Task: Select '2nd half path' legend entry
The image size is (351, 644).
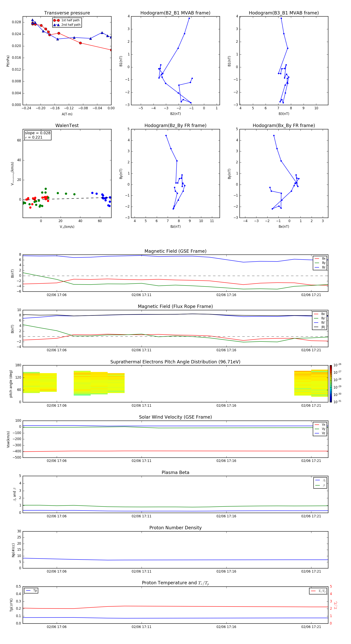Action: pyautogui.click(x=67, y=25)
